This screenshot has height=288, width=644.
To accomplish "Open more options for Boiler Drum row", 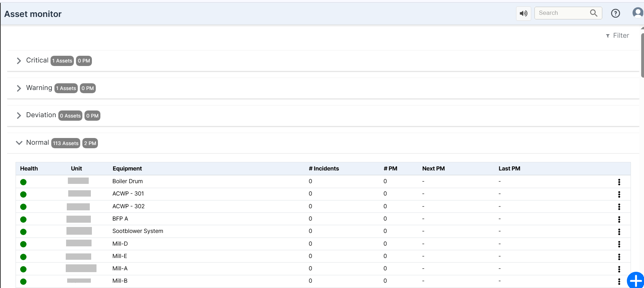I will click(619, 182).
